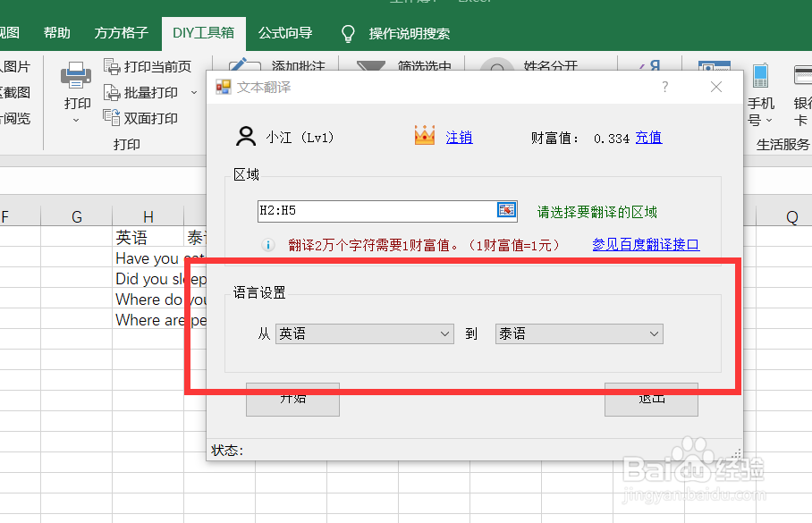Screen dimensions: 812x523
Task: Click the dialog resize grip corner
Action: coord(737,454)
